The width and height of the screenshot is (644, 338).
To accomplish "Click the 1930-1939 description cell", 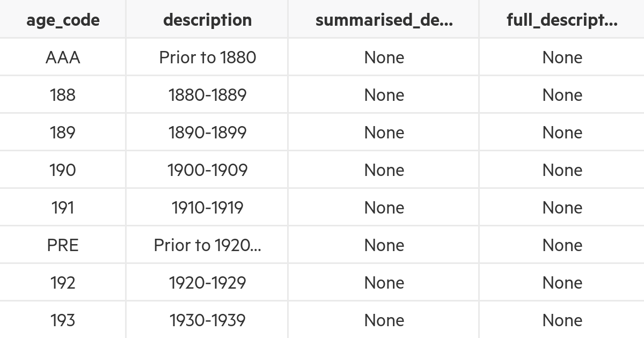I will [207, 320].
